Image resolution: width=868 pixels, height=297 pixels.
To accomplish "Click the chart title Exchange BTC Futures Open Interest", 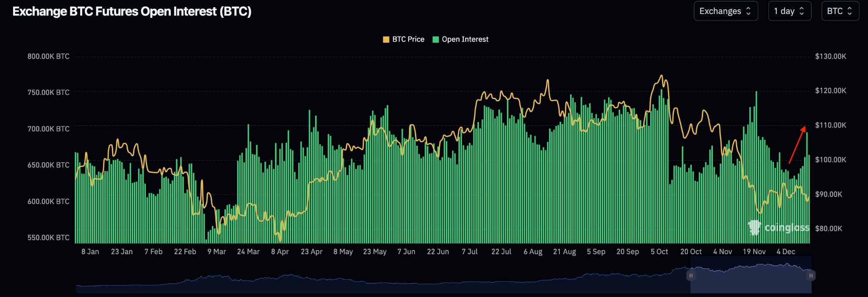I will coord(132,11).
